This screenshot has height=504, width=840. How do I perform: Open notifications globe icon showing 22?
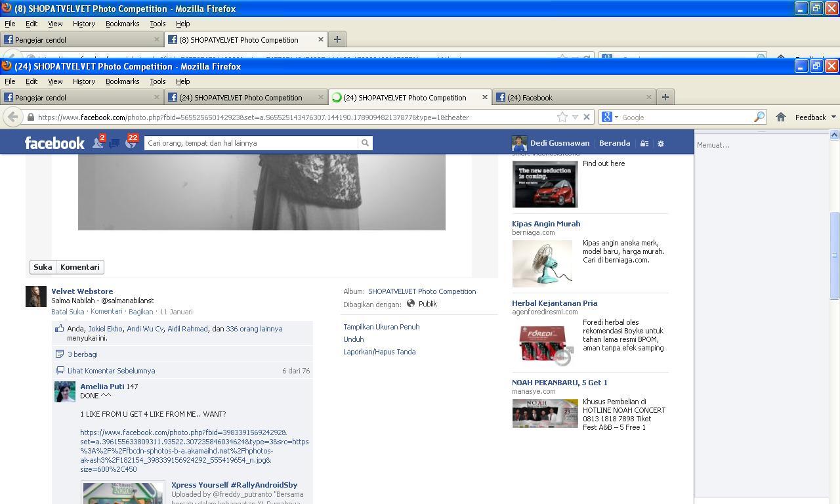tap(131, 143)
